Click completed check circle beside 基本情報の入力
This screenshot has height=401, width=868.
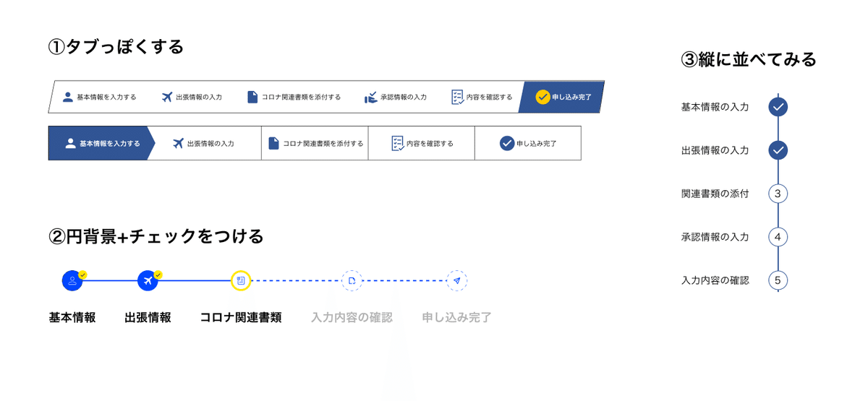click(x=778, y=107)
